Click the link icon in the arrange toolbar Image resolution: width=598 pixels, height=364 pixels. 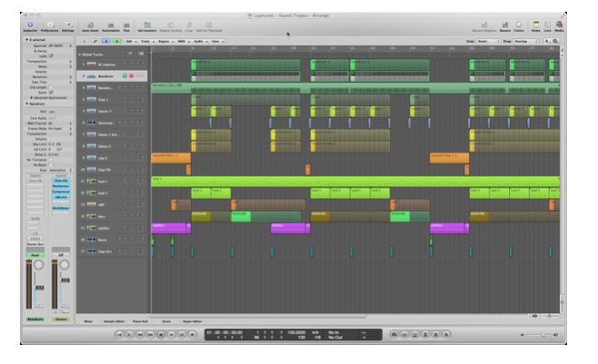point(95,41)
